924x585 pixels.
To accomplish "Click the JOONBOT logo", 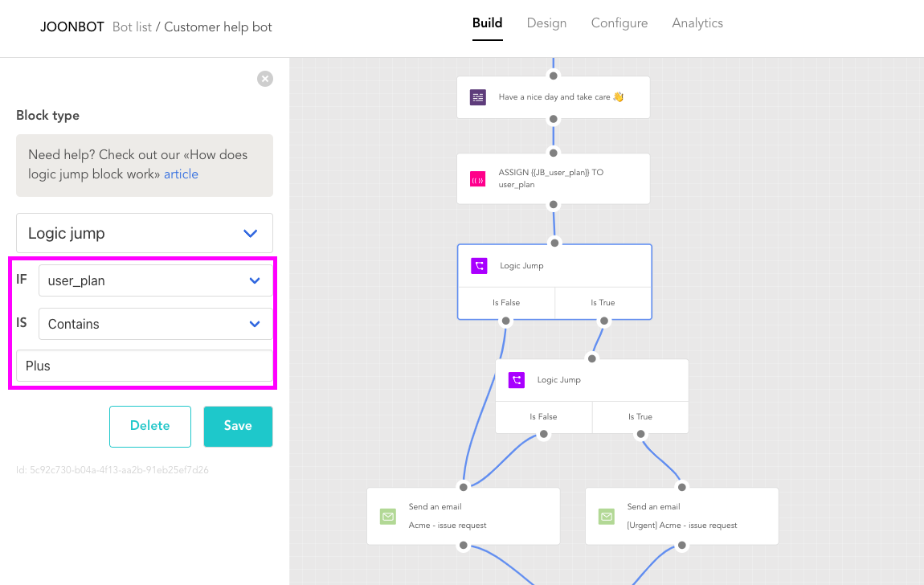I will click(72, 27).
